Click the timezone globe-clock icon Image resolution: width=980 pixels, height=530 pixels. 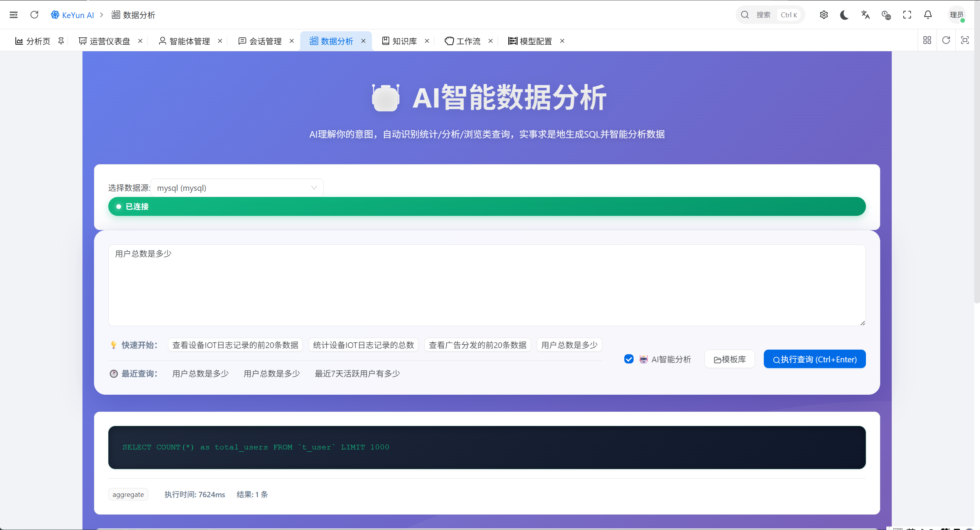click(x=886, y=15)
